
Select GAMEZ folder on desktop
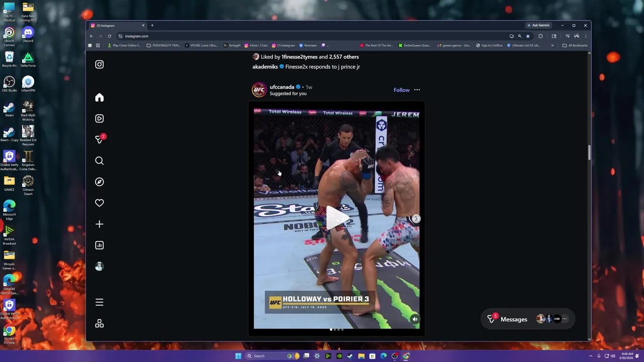click(x=9, y=184)
